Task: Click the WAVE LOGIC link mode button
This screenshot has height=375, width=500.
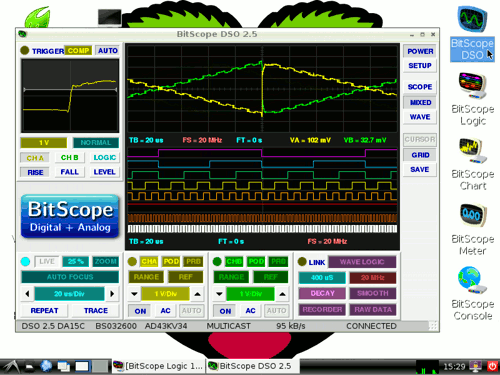Action: 362,262
